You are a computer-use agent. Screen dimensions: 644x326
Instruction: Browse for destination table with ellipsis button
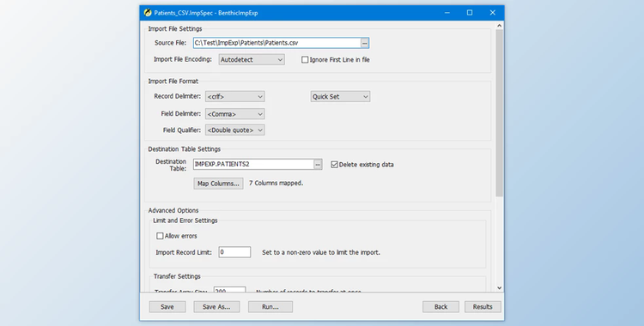pyautogui.click(x=318, y=164)
